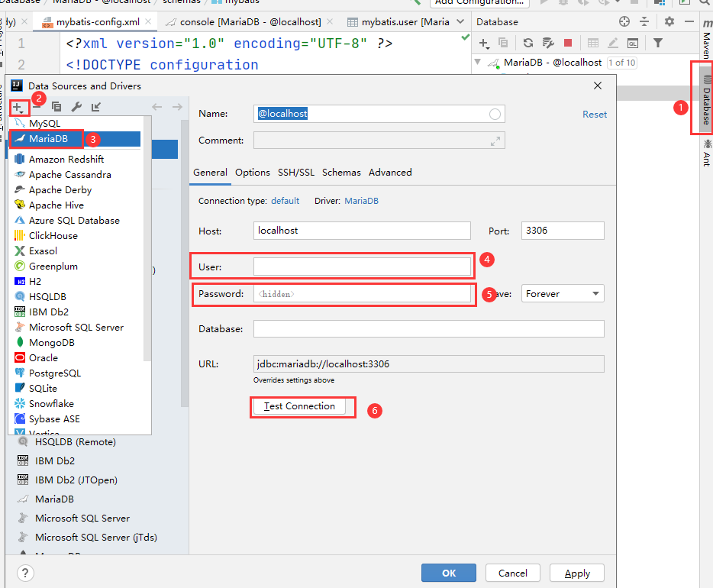
Task: Collapse the MariaDB - @localhost tree node
Action: [477, 62]
